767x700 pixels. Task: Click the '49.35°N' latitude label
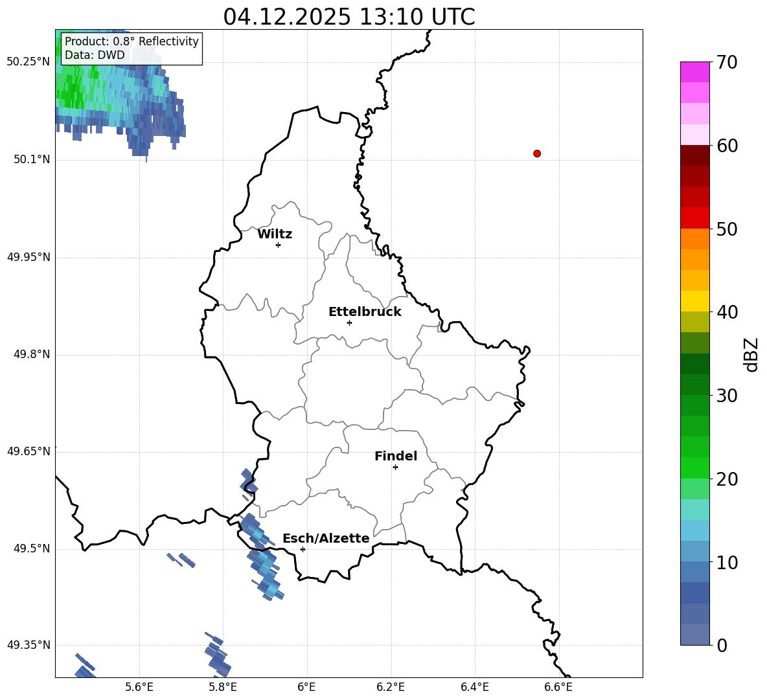pyautogui.click(x=29, y=645)
